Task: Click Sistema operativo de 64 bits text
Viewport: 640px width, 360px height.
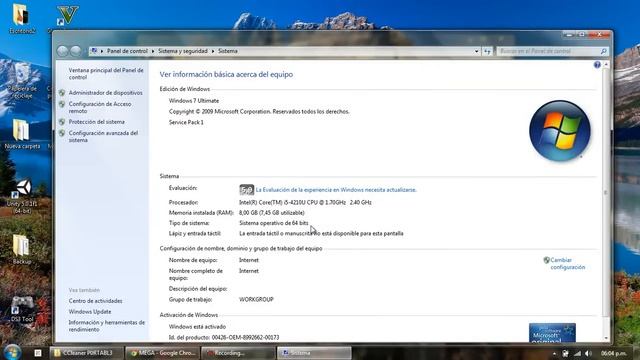Action: (x=274, y=223)
